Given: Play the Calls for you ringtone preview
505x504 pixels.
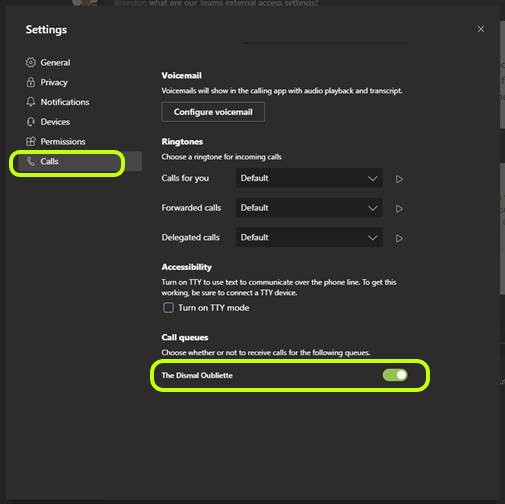Looking at the screenshot, I should coord(399,179).
